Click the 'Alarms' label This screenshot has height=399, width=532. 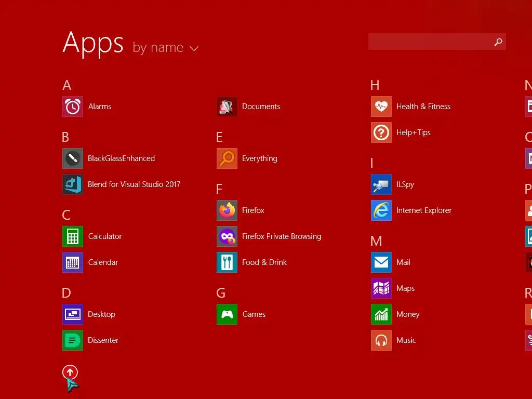pos(100,107)
